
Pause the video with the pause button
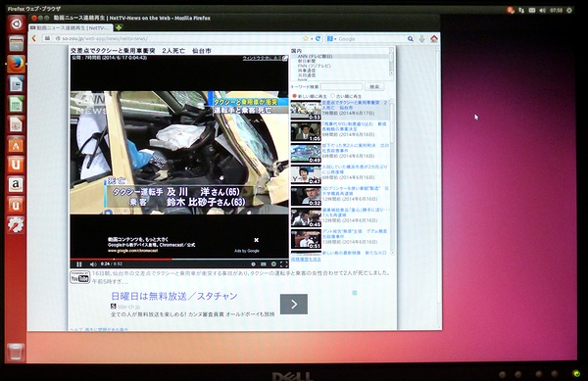(x=79, y=264)
